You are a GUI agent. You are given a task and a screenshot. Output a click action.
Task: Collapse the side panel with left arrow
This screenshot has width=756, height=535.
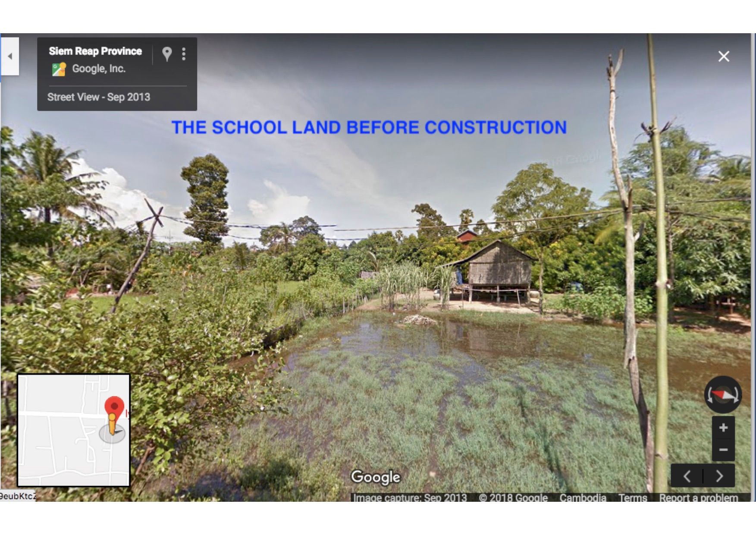pyautogui.click(x=9, y=56)
